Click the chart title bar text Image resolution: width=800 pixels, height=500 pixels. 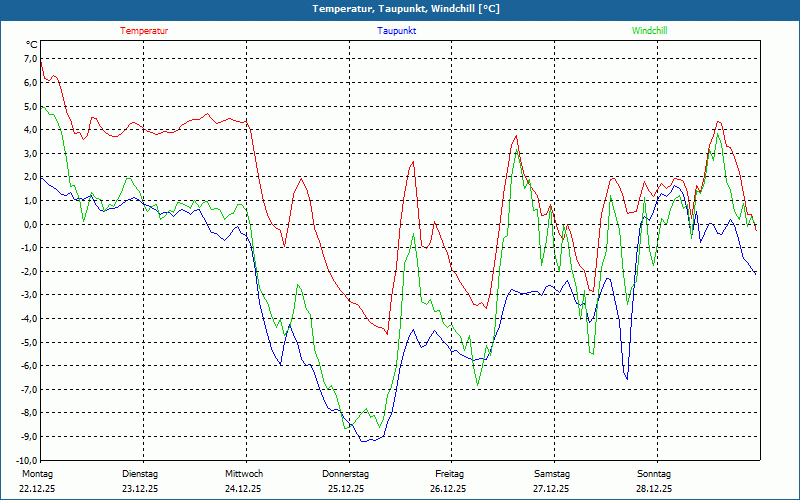click(x=400, y=9)
